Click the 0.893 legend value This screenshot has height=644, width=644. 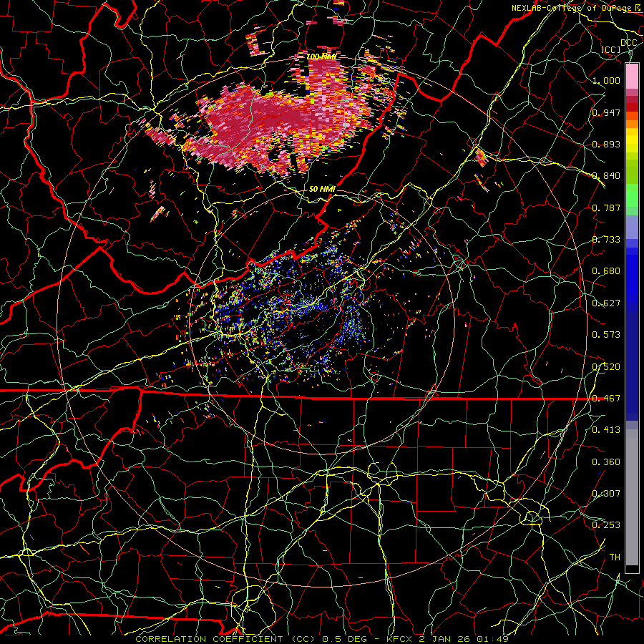click(606, 144)
